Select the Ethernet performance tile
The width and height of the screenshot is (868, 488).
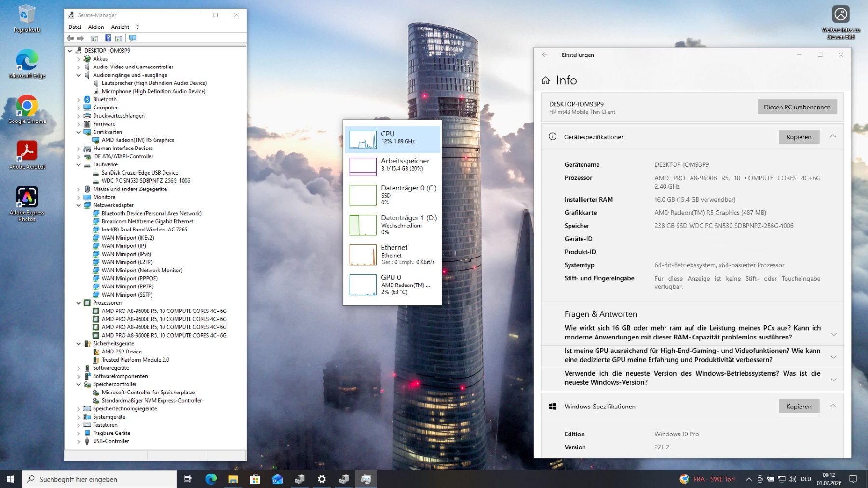point(392,255)
